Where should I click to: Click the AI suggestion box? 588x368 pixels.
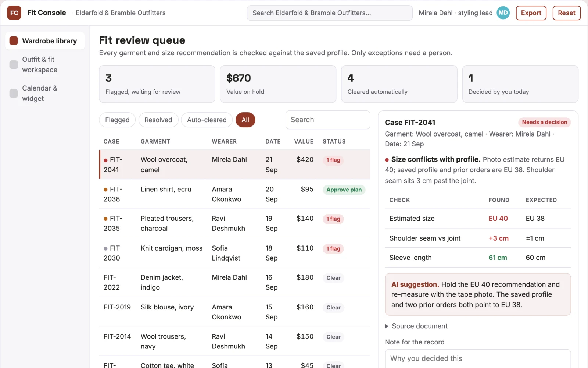coord(478,294)
